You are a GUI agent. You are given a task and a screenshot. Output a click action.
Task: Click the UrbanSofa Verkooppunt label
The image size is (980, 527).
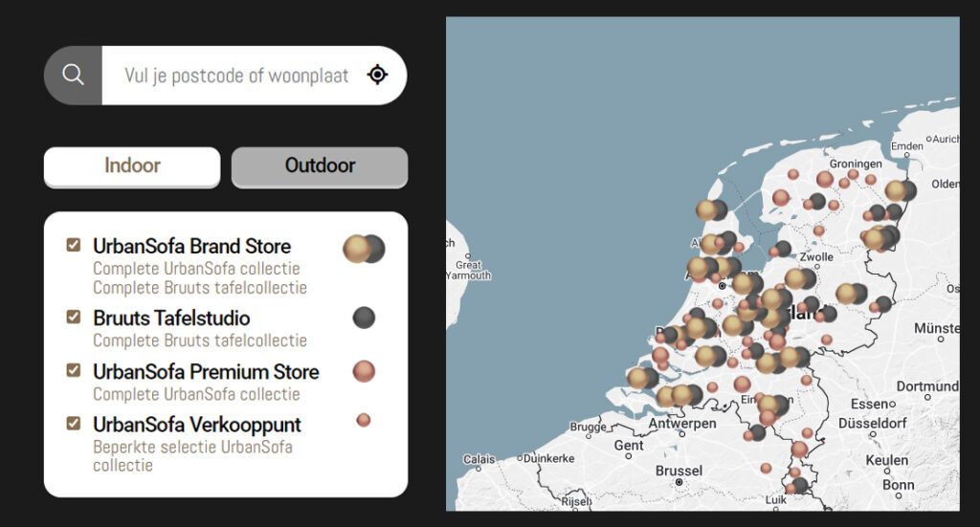point(197,425)
